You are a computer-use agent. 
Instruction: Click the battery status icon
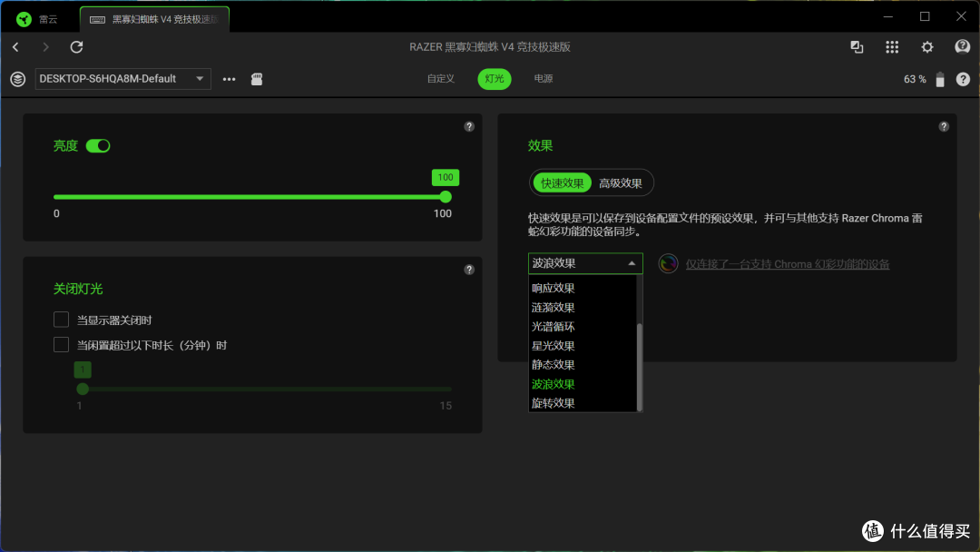coord(940,79)
